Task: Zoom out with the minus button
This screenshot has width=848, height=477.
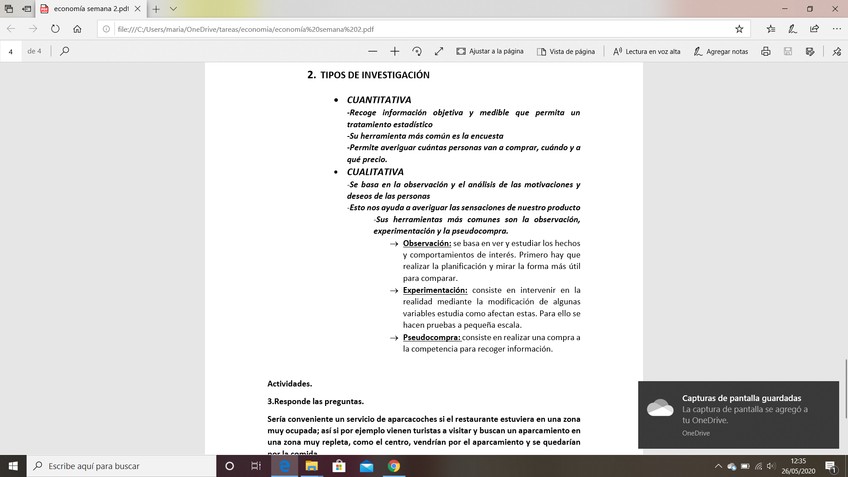Action: 372,51
